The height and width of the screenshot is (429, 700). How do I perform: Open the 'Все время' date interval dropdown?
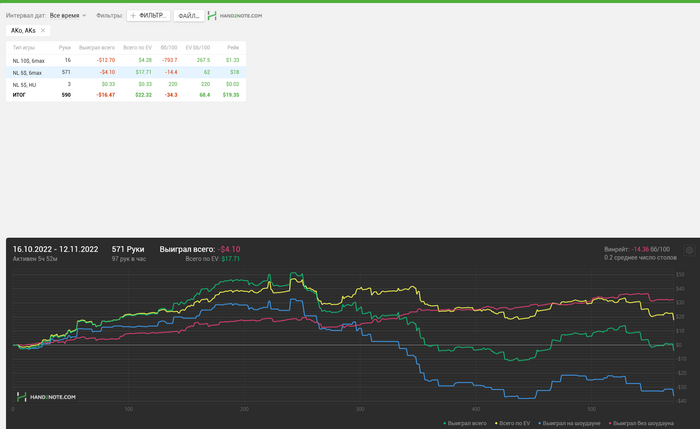pyautogui.click(x=67, y=16)
